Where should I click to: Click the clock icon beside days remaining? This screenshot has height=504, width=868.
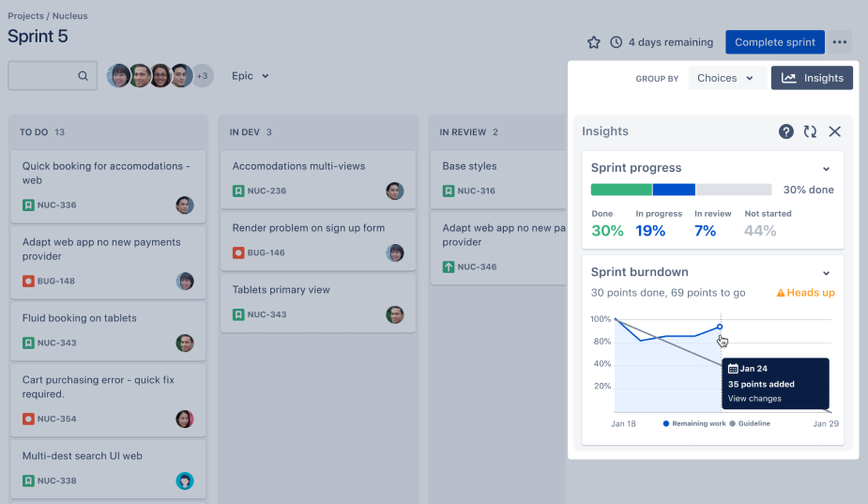click(617, 42)
